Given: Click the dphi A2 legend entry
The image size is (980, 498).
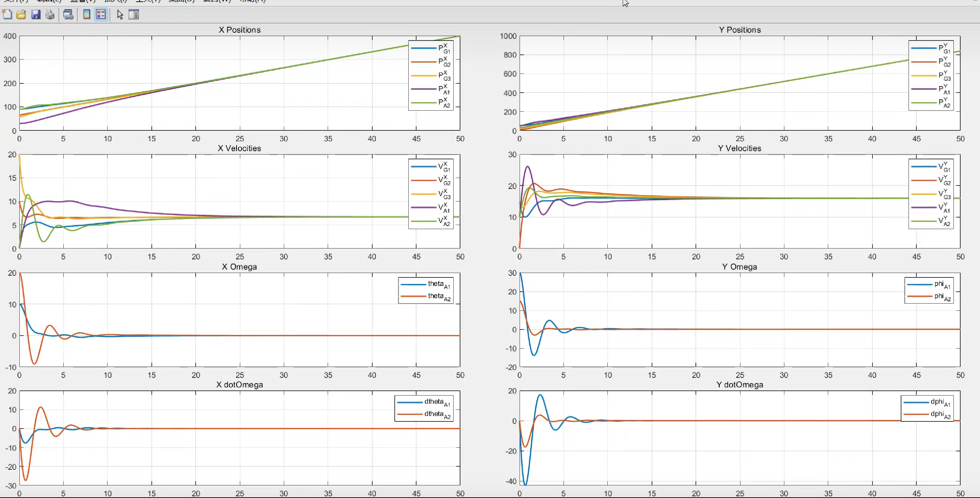Looking at the screenshot, I should click(940, 414).
